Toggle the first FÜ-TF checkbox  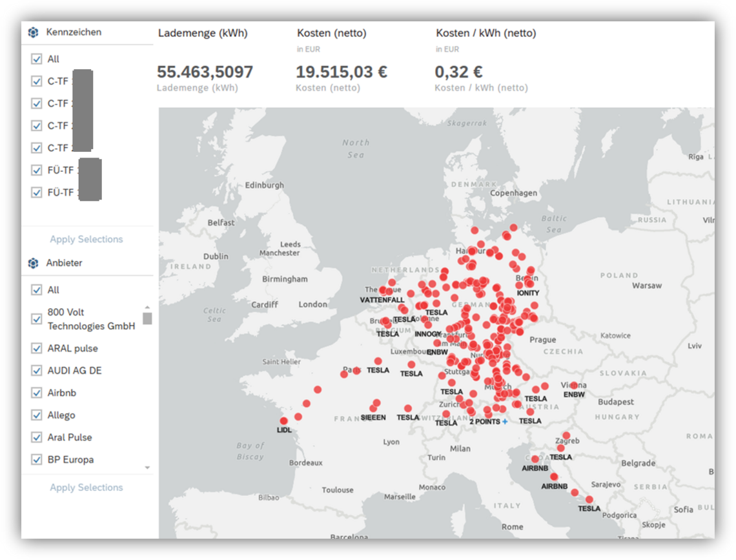[x=36, y=170]
